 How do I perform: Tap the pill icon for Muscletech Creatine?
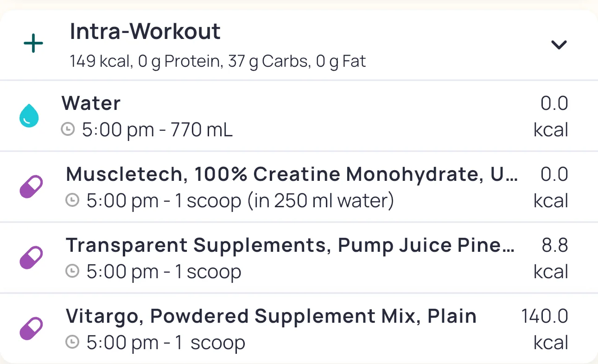(31, 187)
